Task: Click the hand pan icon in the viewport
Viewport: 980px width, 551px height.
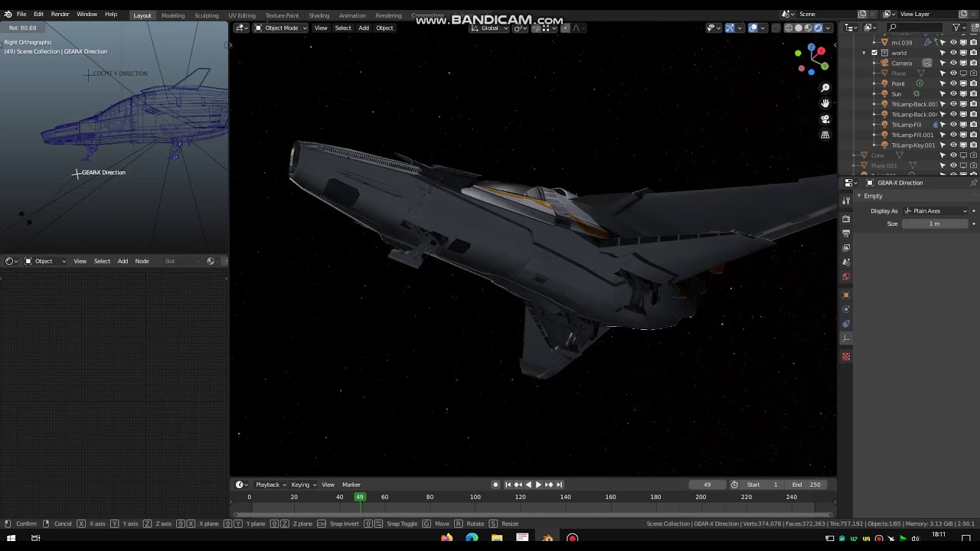Action: point(825,103)
